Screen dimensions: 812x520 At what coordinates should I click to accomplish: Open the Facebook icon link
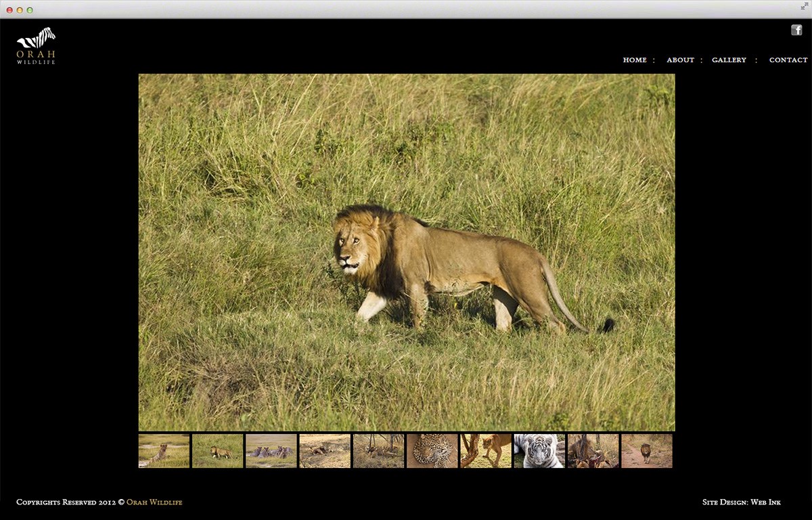click(x=796, y=30)
